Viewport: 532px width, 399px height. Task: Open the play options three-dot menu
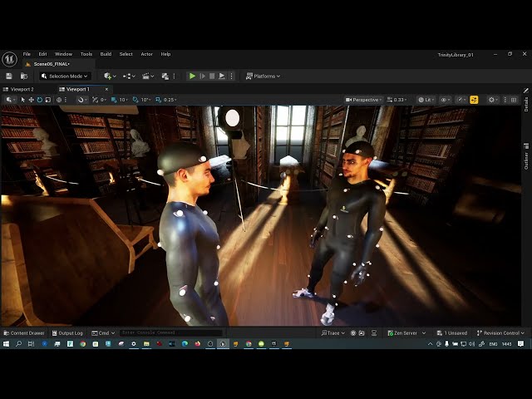232,76
